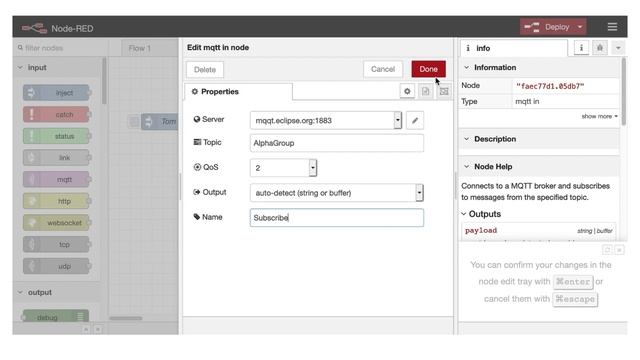This screenshot has width=640, height=360.
Task: Click the Delete button
Action: [205, 69]
